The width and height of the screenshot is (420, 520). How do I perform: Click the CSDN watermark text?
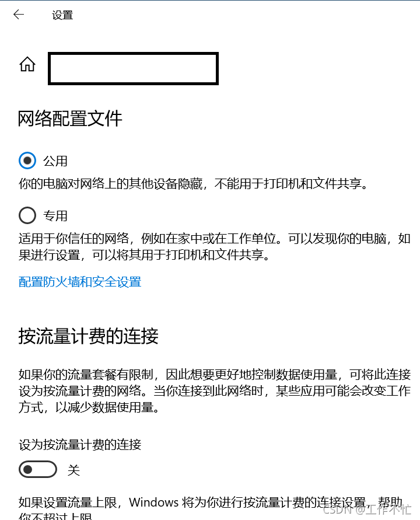tap(367, 509)
